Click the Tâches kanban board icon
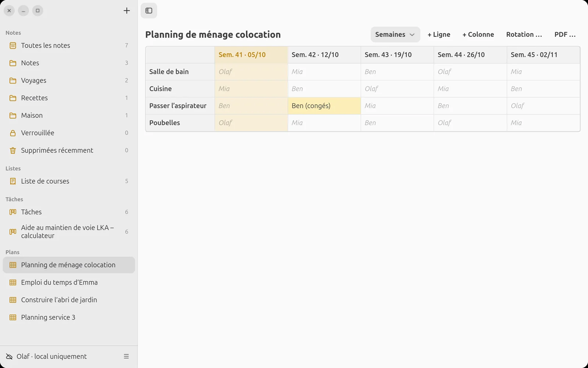This screenshot has height=368, width=588. point(13,212)
